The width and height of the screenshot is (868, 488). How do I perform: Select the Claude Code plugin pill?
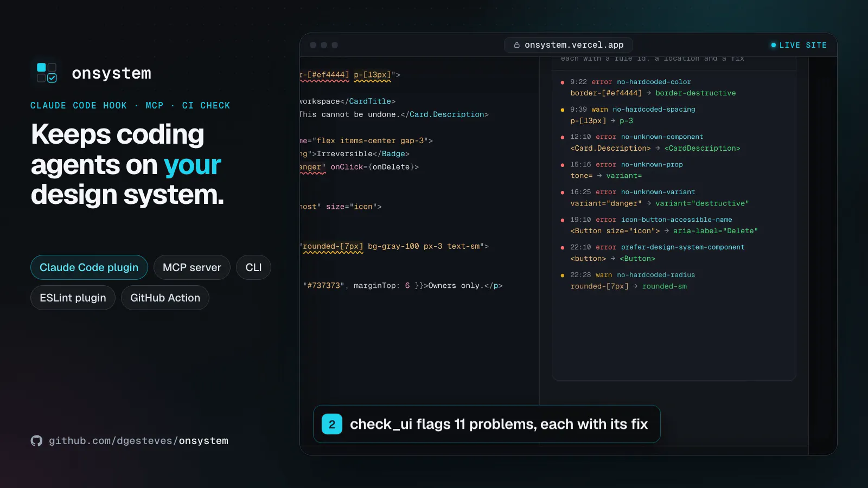click(89, 267)
